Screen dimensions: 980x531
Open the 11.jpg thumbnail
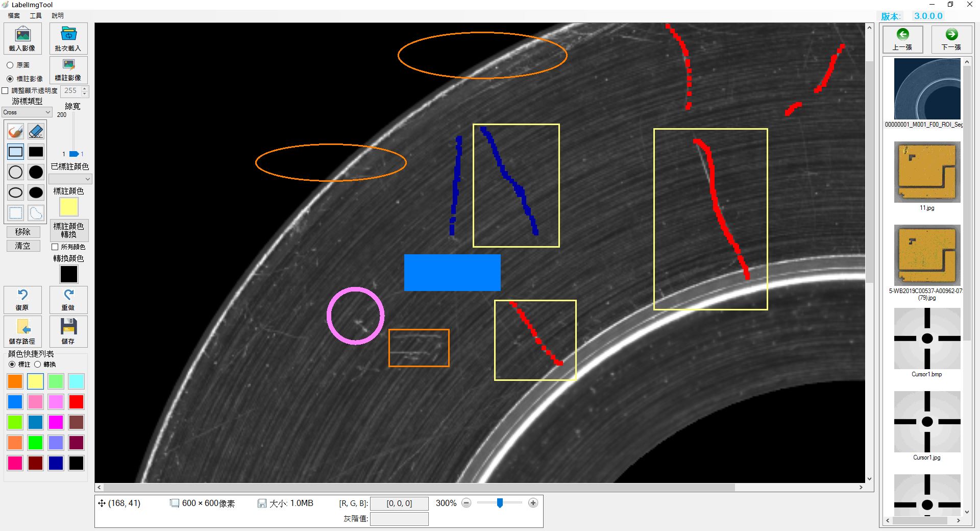927,172
